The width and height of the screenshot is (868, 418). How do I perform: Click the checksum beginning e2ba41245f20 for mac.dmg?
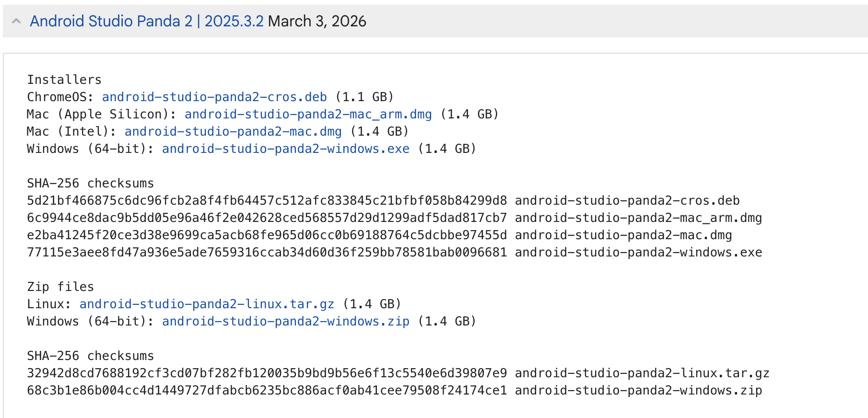coord(267,235)
